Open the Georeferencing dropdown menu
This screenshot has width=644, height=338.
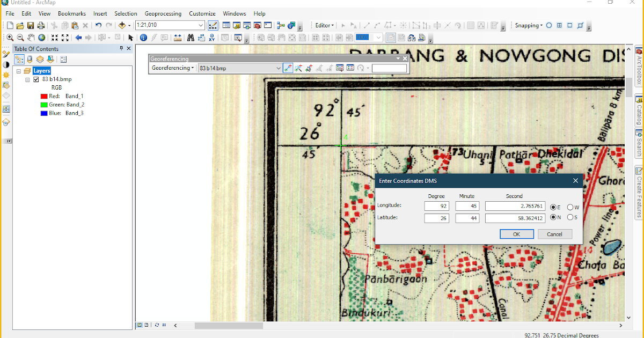point(172,68)
